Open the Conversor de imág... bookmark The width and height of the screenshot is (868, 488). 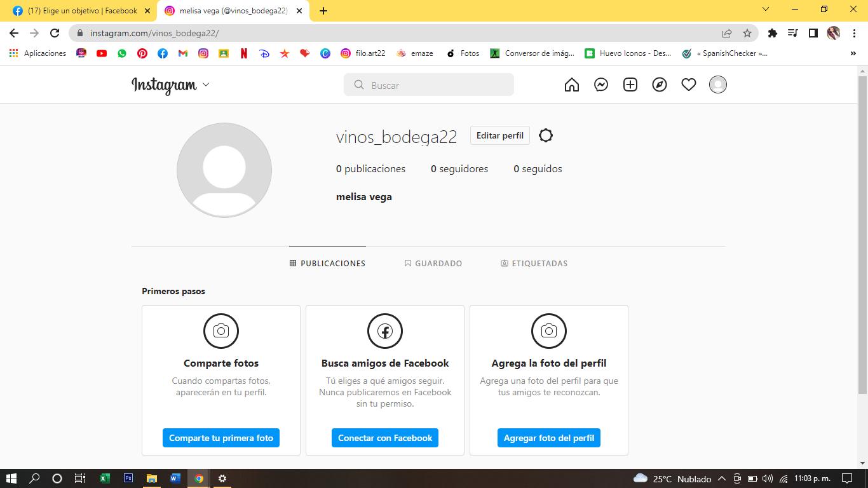[x=532, y=53]
